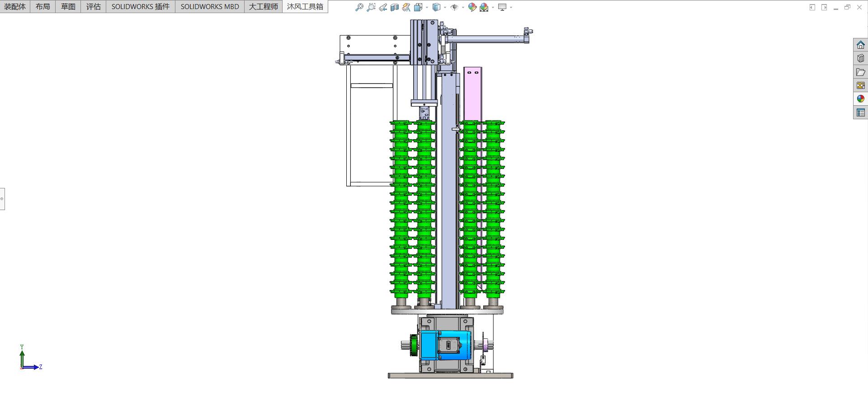
Task: Switch to the 沐风工具箱 tab
Action: point(305,6)
